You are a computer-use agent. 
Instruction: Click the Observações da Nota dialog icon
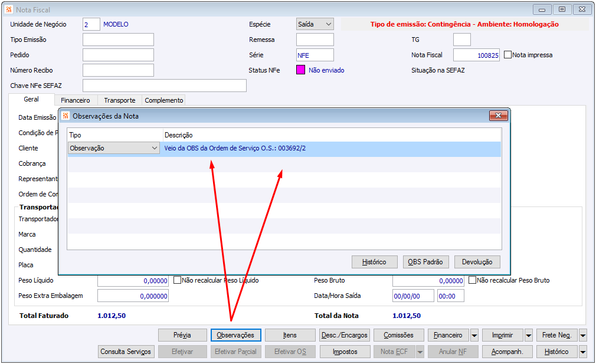66,116
